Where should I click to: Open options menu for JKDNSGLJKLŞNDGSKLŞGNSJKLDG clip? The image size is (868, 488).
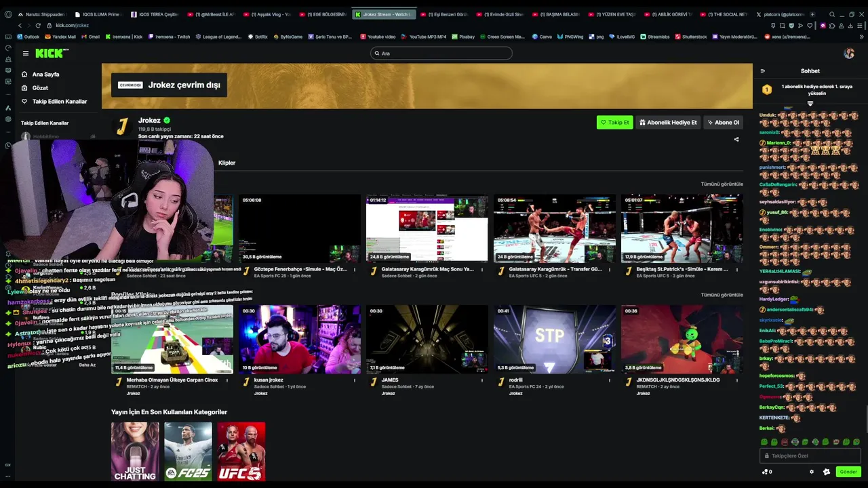click(737, 380)
